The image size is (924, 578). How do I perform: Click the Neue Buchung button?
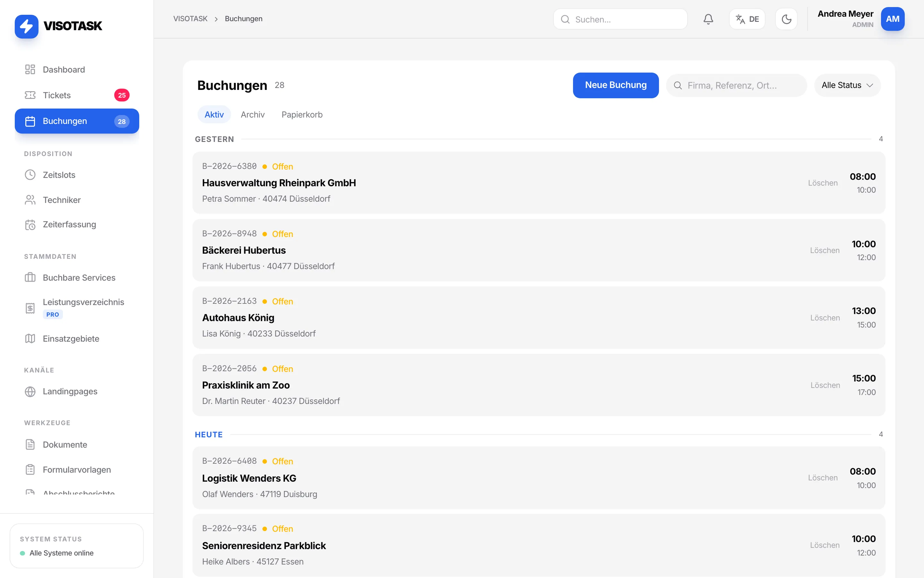pos(615,85)
